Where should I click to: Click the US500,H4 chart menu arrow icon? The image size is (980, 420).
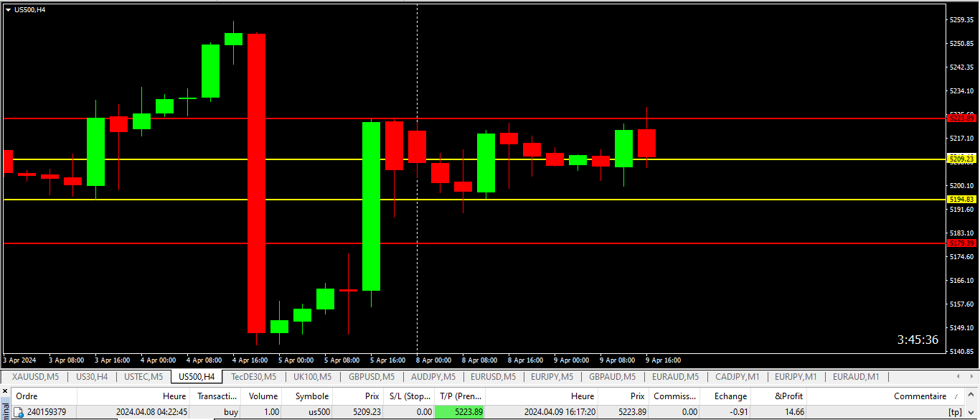8,9
